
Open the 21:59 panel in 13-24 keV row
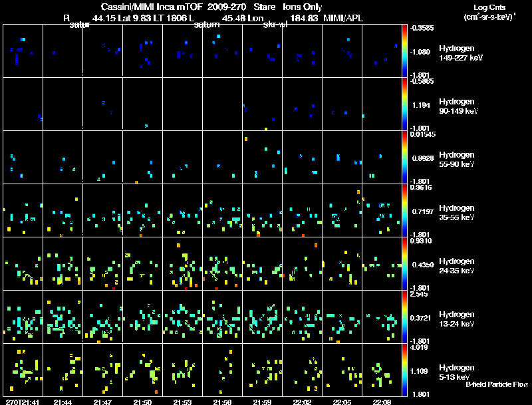262,317
